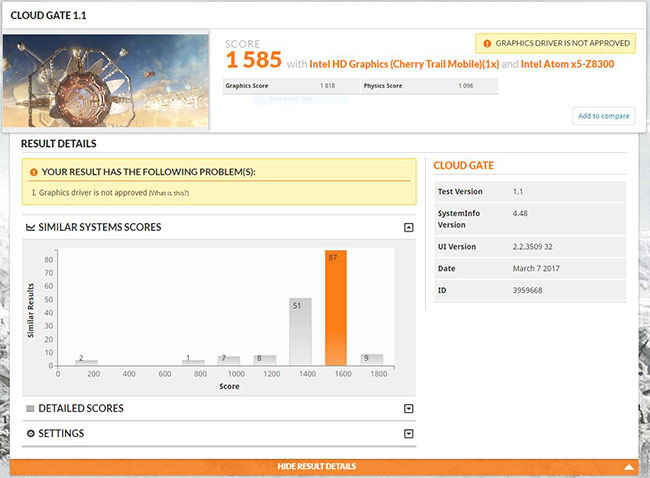Viewport: 650px width, 478px height.
Task: Click the Settings heading text
Action: 61,433
